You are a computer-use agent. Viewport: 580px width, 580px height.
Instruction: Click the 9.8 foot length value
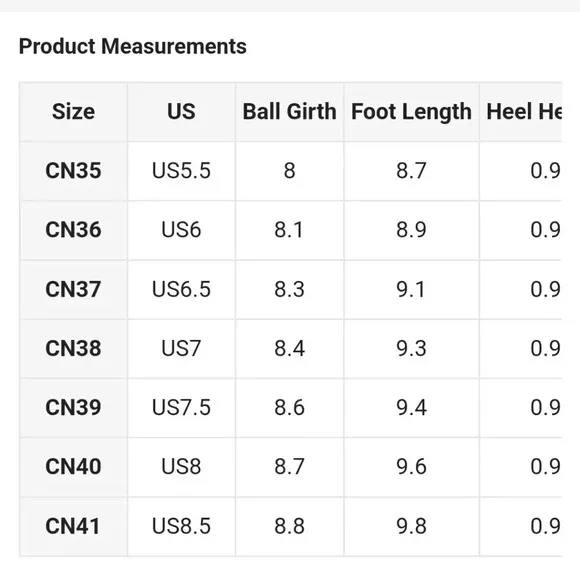click(411, 526)
